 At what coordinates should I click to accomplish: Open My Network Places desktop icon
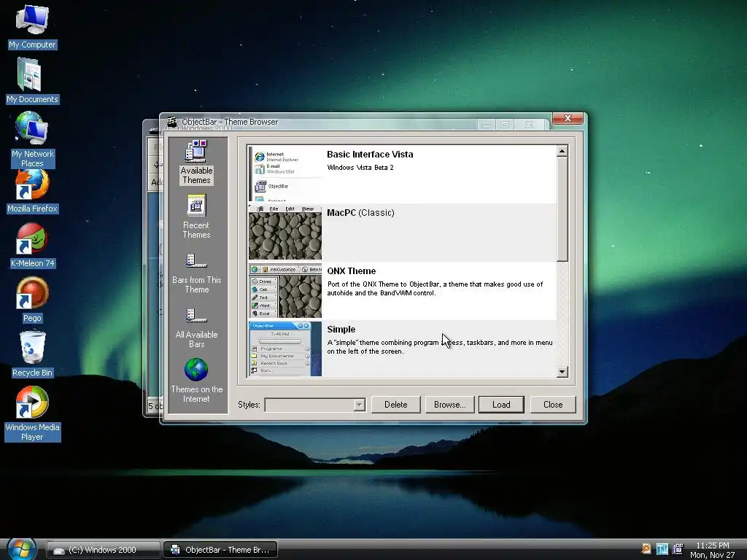32,139
